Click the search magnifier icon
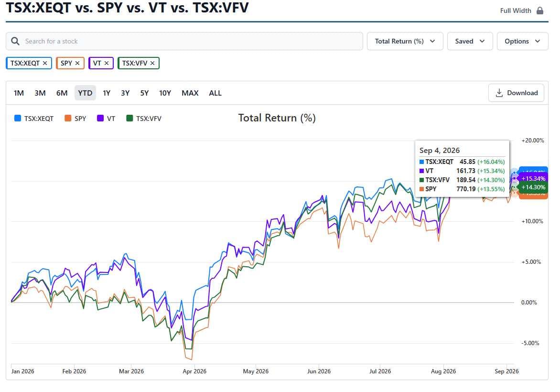The image size is (560, 392). click(x=15, y=41)
